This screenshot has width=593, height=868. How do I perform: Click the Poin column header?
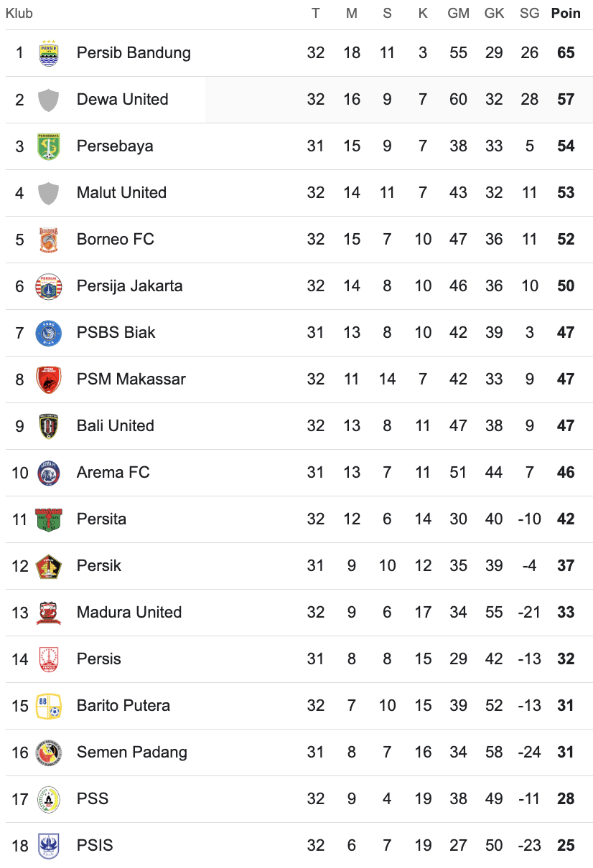tap(566, 14)
